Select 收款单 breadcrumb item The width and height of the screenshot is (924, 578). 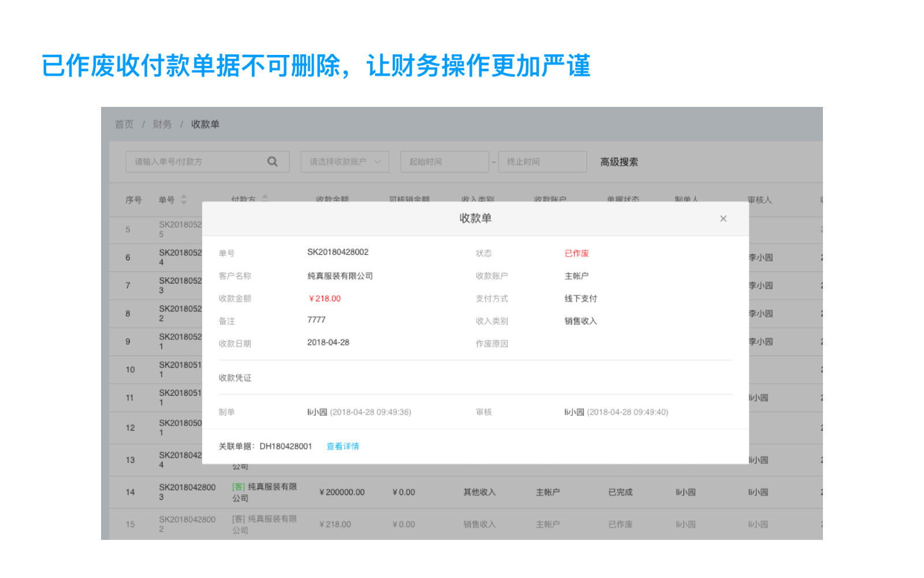205,124
